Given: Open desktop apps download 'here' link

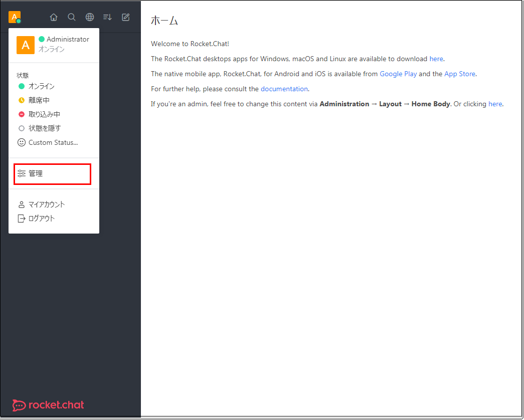Looking at the screenshot, I should coord(436,59).
